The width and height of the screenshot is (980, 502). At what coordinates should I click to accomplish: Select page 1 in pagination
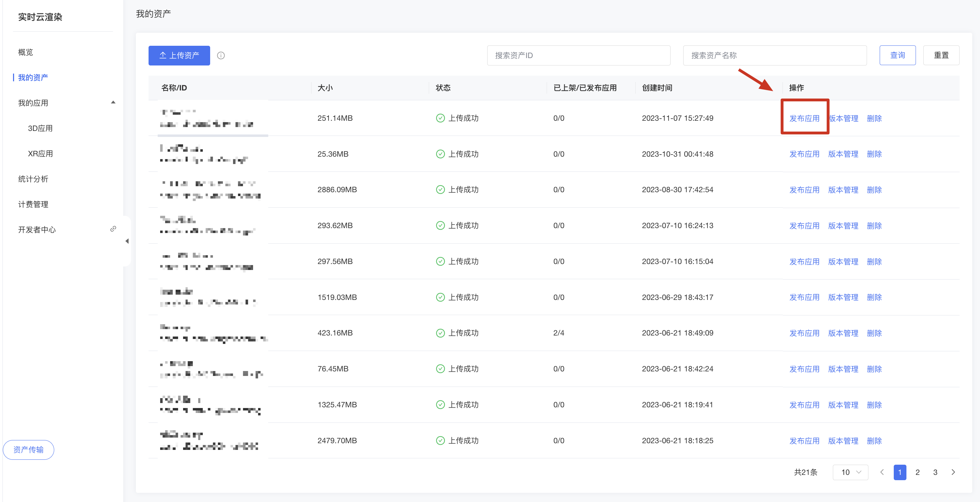[900, 472]
